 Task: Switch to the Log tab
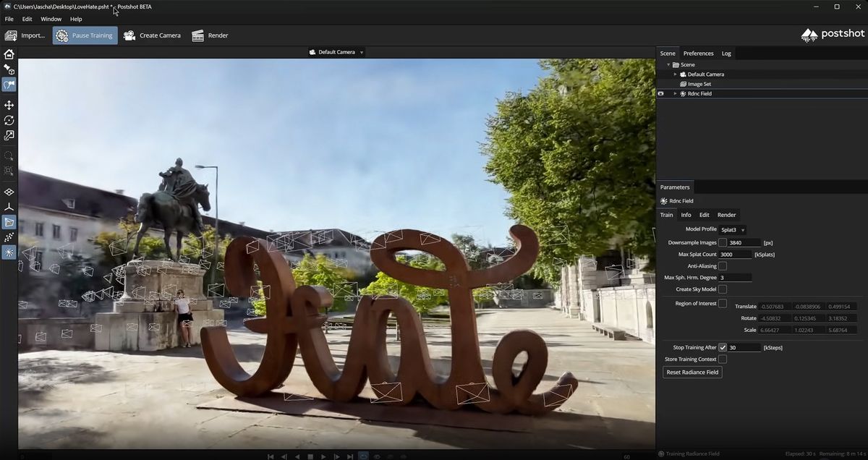726,54
